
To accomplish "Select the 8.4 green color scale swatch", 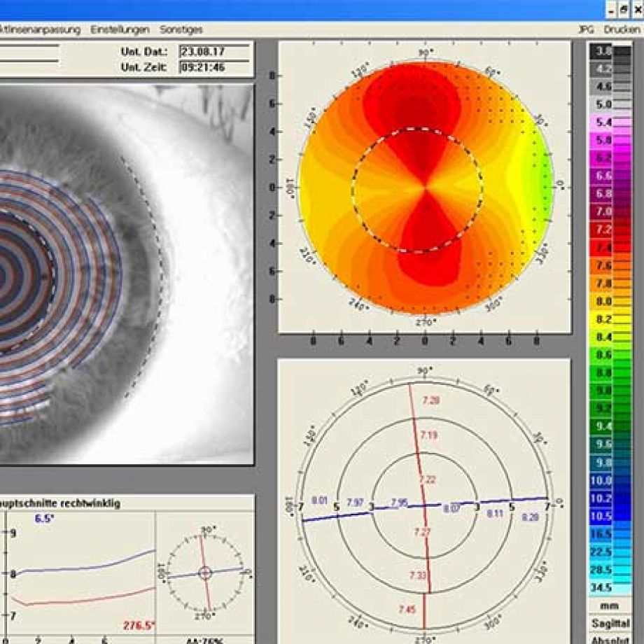I will pos(602,337).
